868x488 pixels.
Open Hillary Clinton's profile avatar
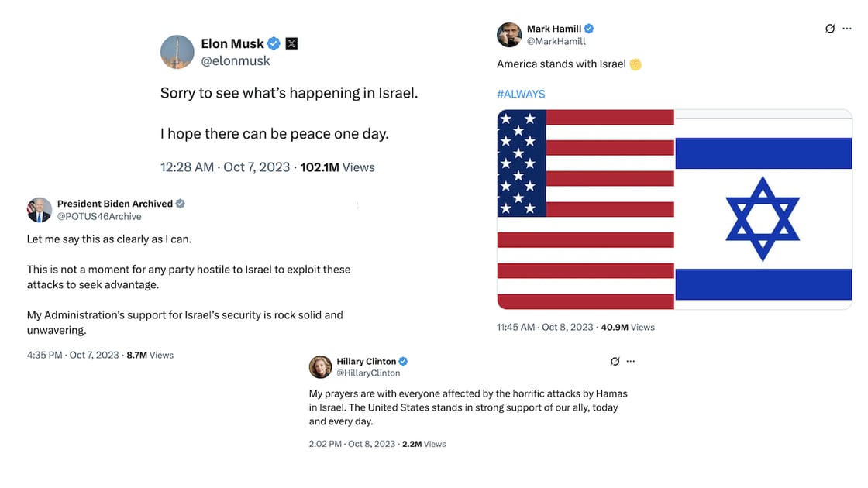click(x=321, y=367)
